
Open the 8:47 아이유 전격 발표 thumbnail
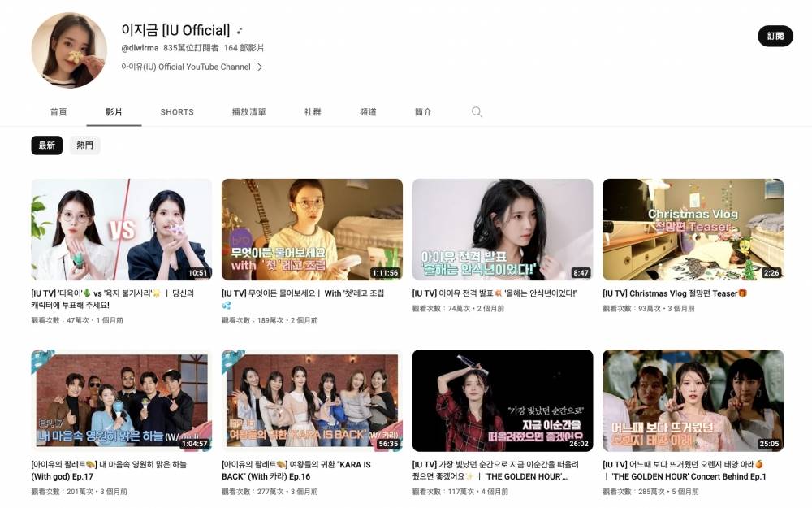[x=503, y=230]
